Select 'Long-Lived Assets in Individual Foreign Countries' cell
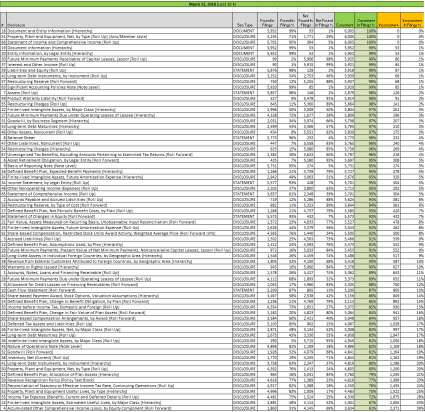 (x=119, y=256)
